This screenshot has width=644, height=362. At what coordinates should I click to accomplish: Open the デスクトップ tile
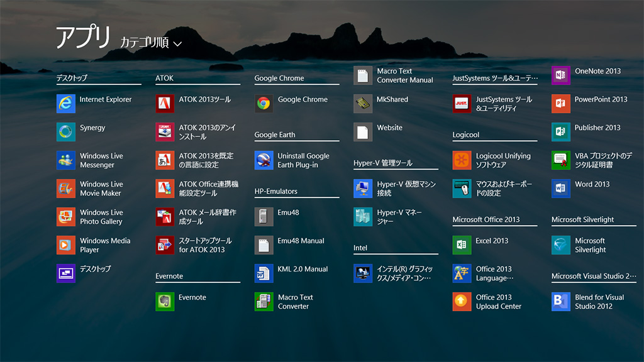[66, 273]
